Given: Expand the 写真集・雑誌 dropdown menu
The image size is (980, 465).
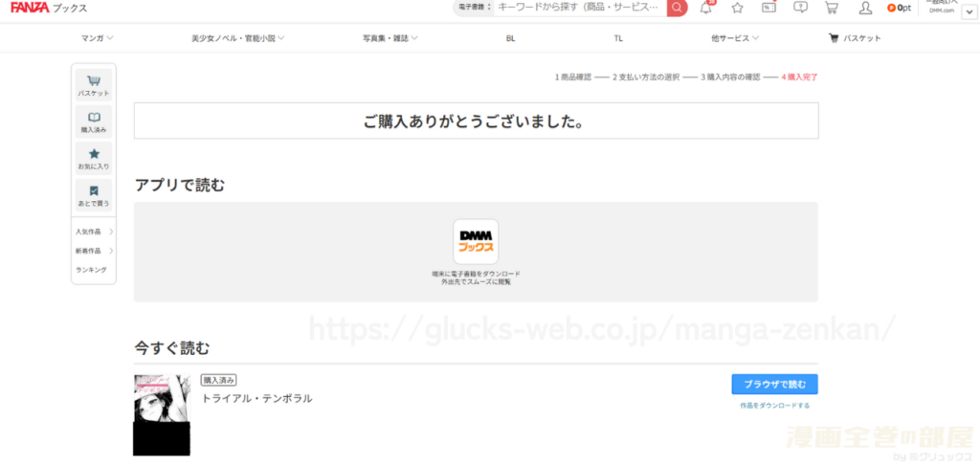Looking at the screenshot, I should click(x=390, y=38).
